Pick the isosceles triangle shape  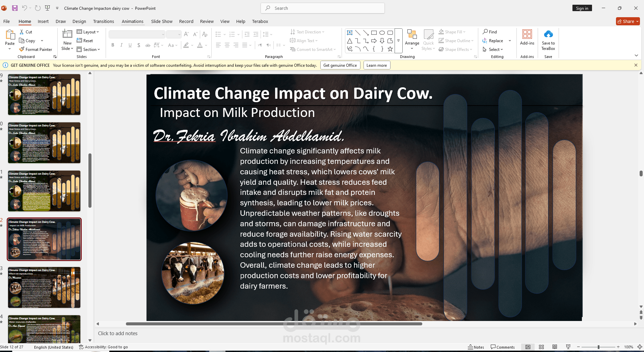click(350, 41)
